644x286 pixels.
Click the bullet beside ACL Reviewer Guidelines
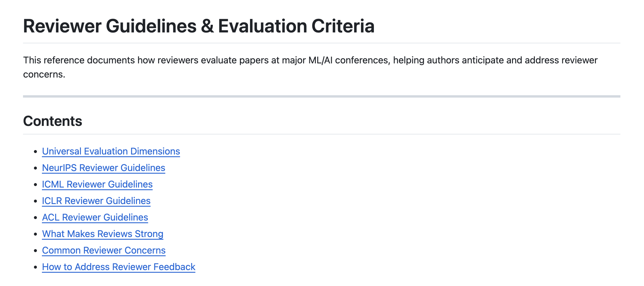36,218
